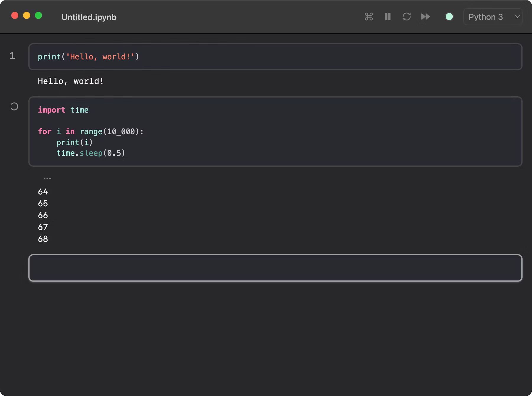Screen dimensions: 532x396
Task: Click output line 68
Action: point(43,239)
